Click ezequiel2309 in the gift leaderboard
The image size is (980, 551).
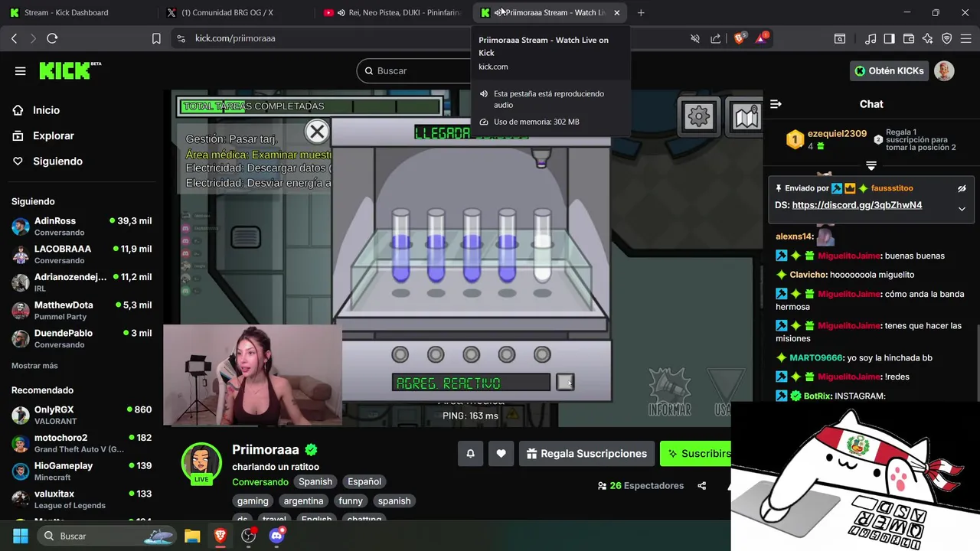(837, 133)
